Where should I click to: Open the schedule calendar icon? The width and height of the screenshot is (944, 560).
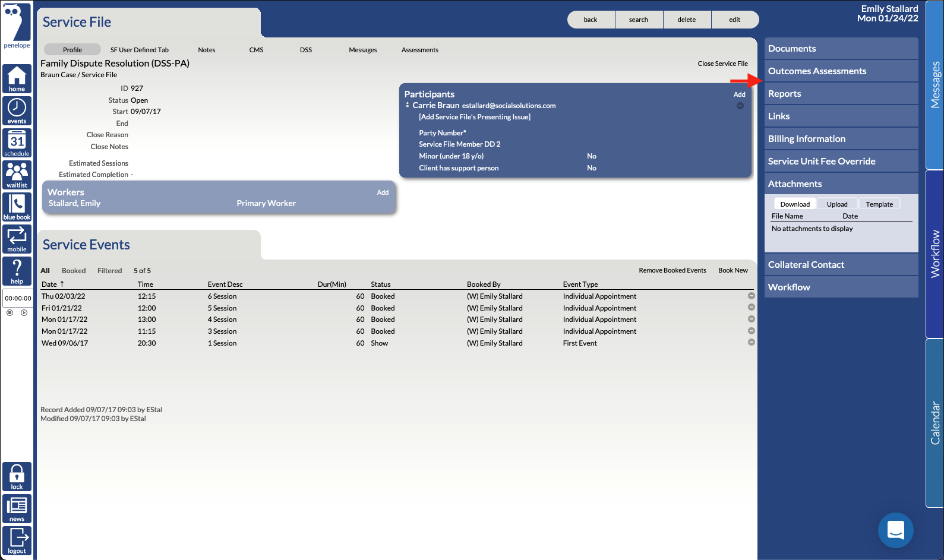(17, 143)
